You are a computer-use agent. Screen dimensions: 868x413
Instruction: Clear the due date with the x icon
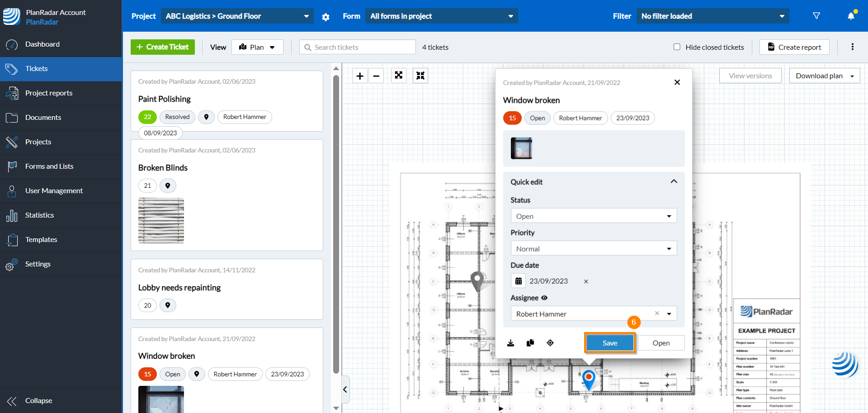586,281
